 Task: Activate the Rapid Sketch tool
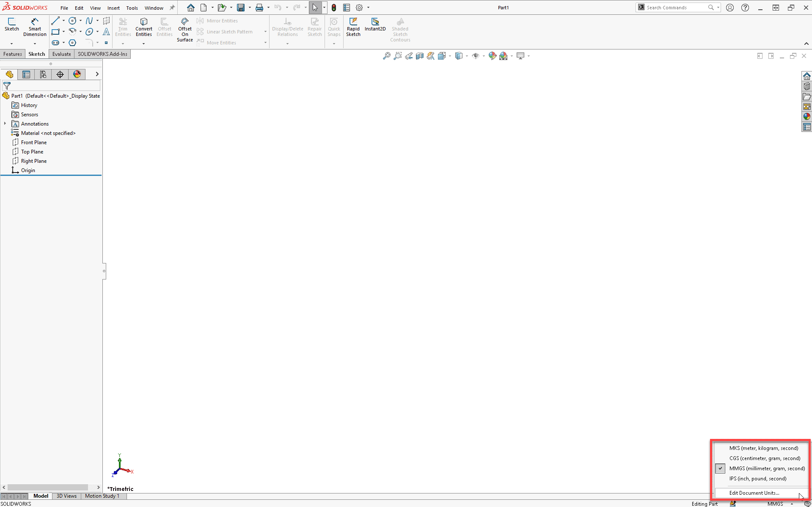pyautogui.click(x=353, y=27)
